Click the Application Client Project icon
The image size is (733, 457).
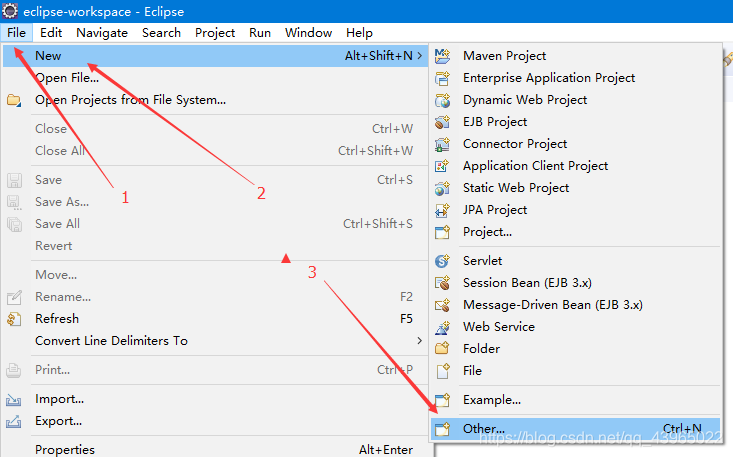pyautogui.click(x=442, y=166)
